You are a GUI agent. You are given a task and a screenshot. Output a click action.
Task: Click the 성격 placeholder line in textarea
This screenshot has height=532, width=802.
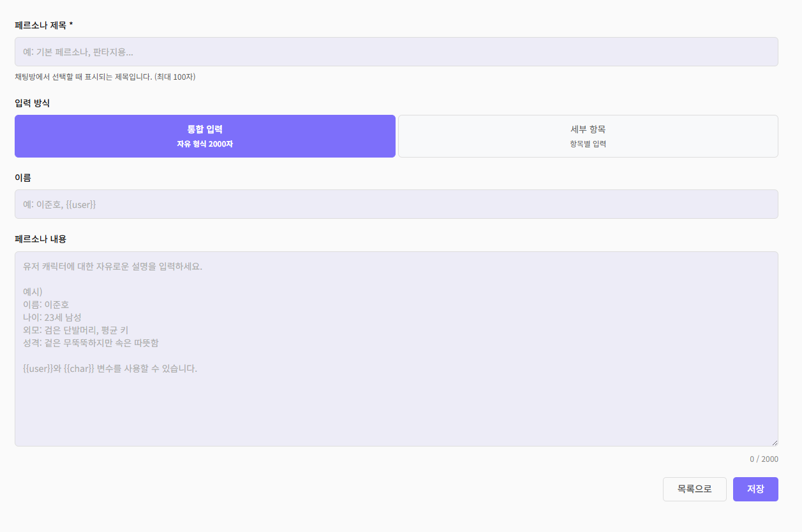(91, 343)
